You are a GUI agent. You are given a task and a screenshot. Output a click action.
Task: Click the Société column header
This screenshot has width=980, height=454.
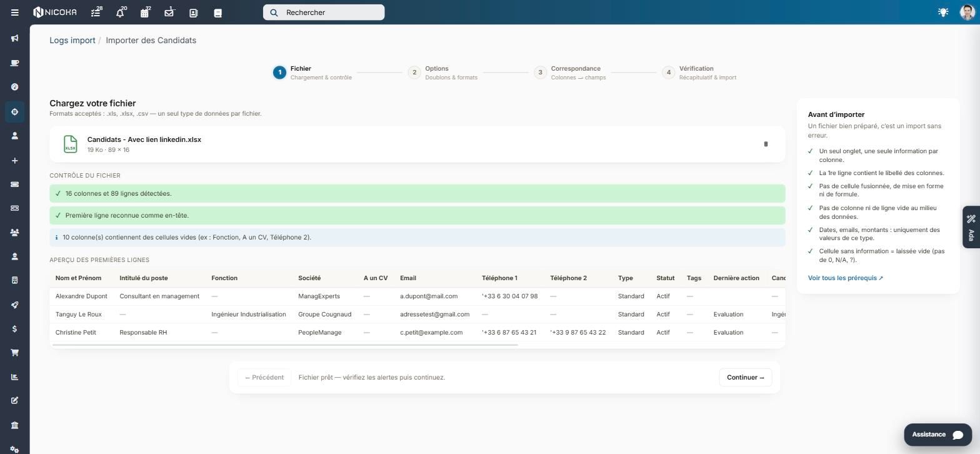[x=309, y=278]
